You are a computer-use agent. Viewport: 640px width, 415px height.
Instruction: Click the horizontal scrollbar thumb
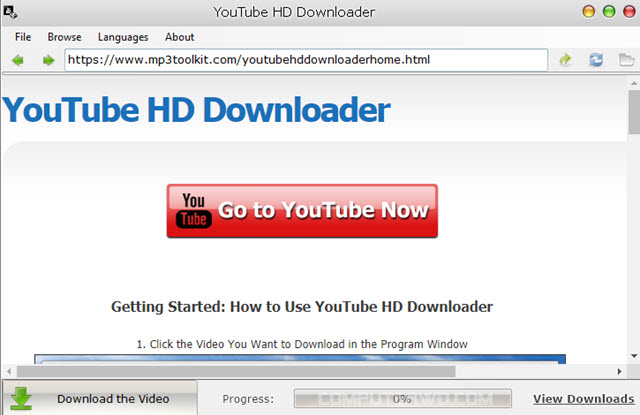coord(236,371)
